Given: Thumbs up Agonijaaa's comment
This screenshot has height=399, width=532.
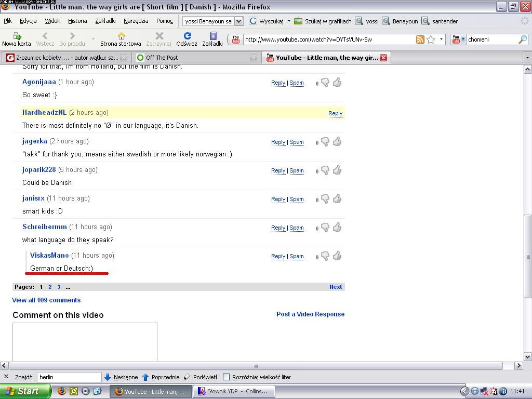Looking at the screenshot, I should (x=337, y=82).
